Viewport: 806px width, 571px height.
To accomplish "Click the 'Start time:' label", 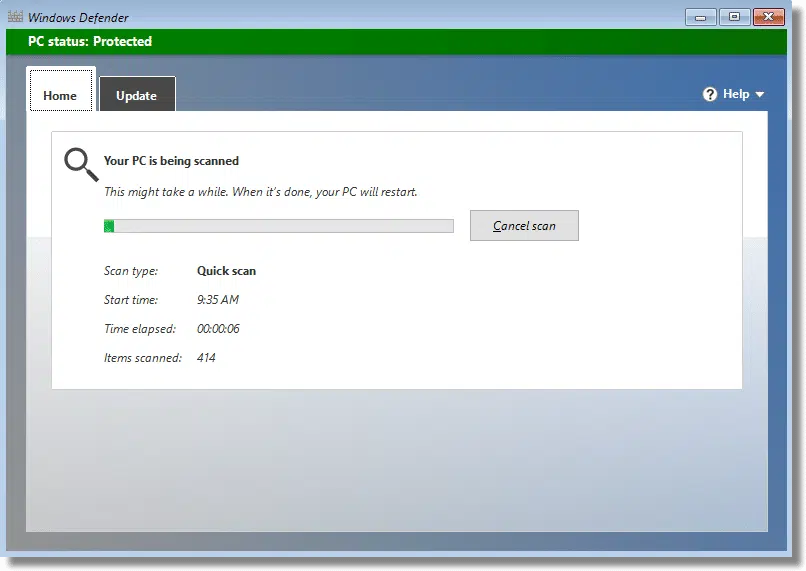I will pos(131,300).
